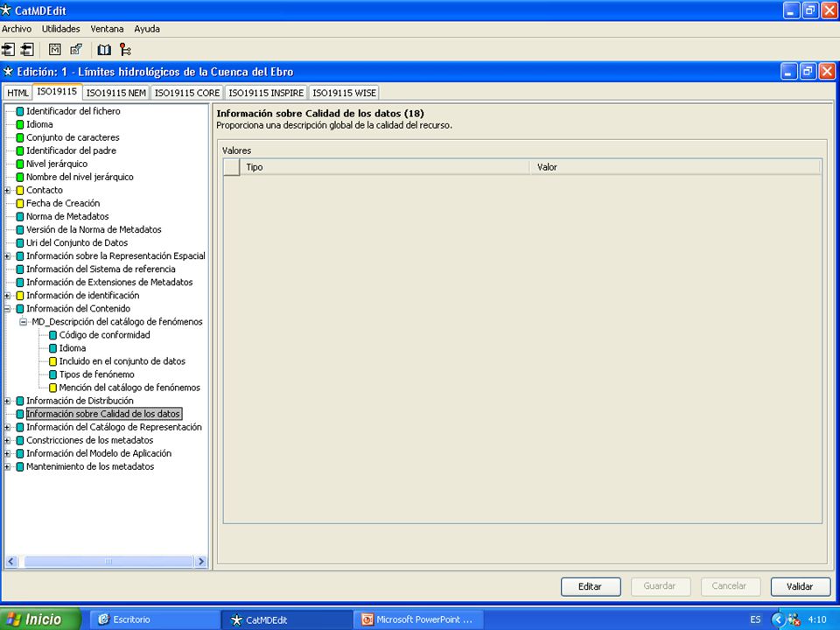
Task: Switch to the HTML tab
Action: click(17, 93)
